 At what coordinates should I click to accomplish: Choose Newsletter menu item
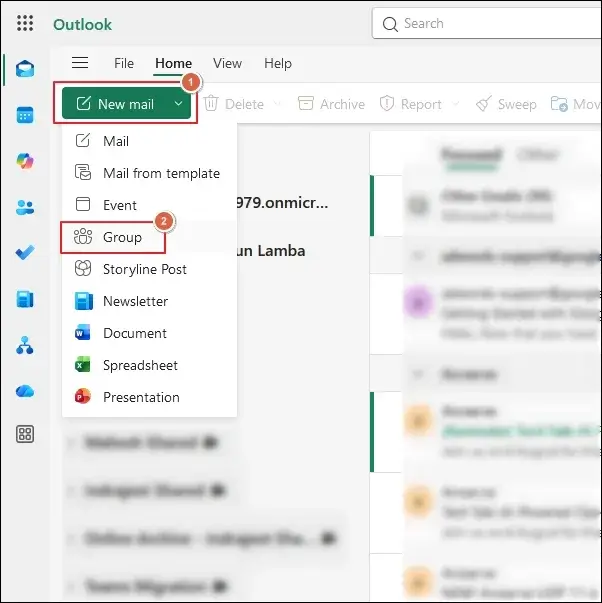tap(149, 301)
